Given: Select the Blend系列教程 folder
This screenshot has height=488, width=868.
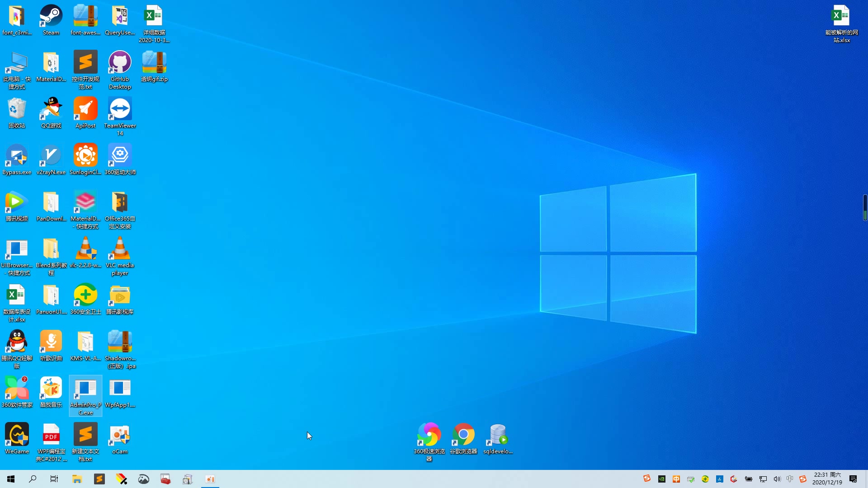Looking at the screenshot, I should (x=51, y=257).
